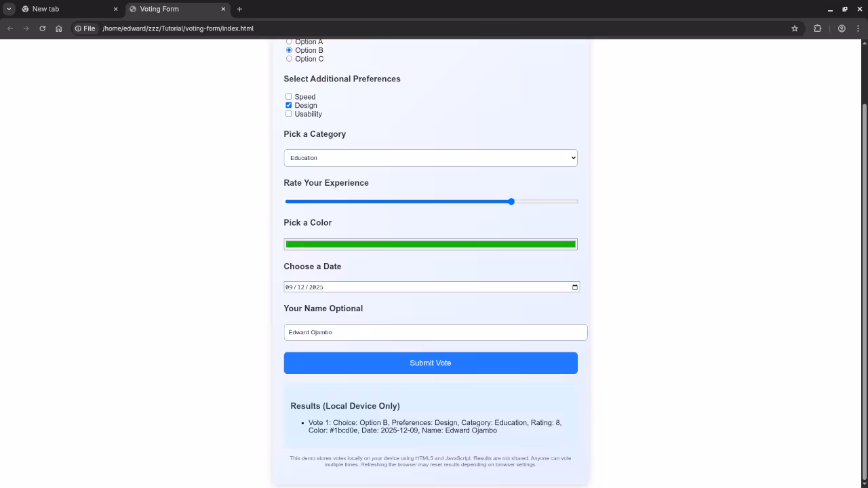Open the date picker calendar icon
Viewport: 868px width, 488px height.
coord(574,287)
